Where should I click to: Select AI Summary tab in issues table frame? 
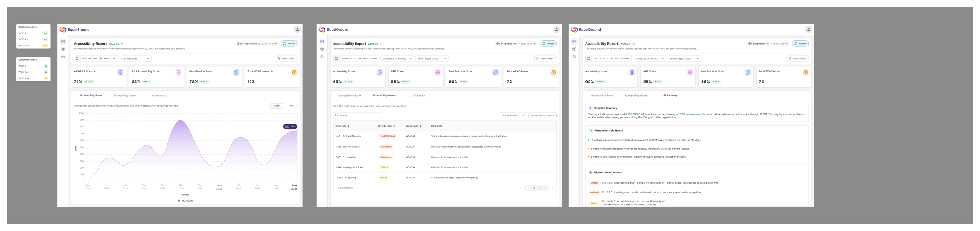point(418,95)
